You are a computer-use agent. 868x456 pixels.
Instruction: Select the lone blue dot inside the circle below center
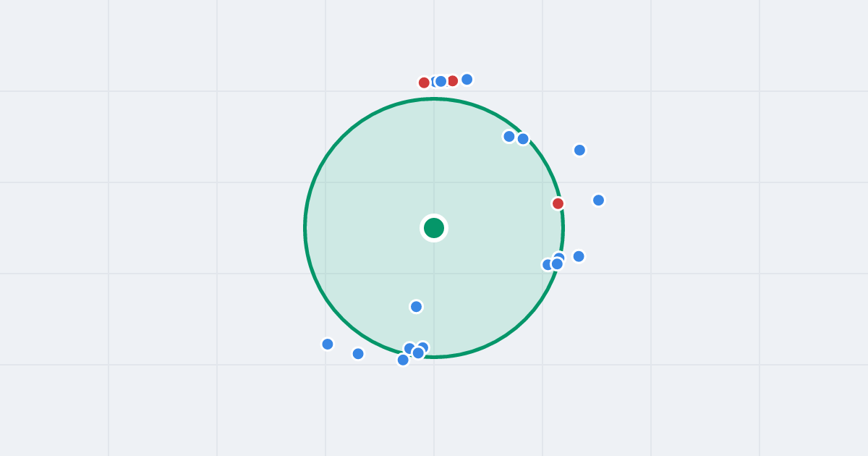[x=416, y=306]
